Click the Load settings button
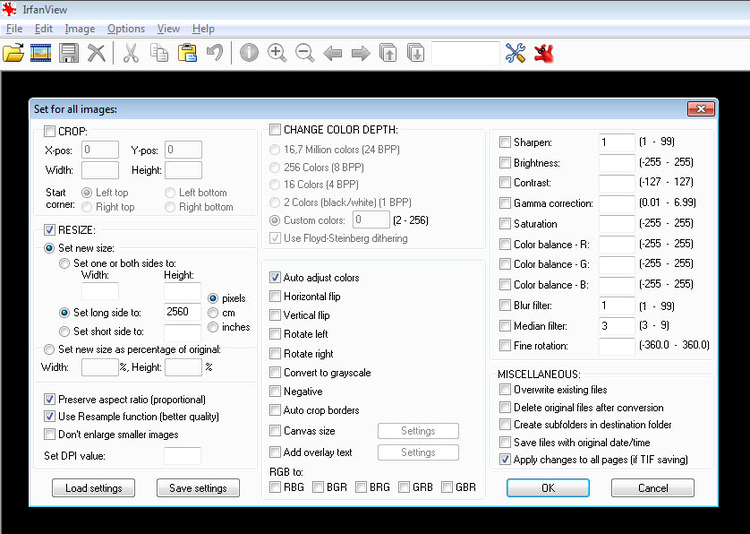 [x=93, y=488]
